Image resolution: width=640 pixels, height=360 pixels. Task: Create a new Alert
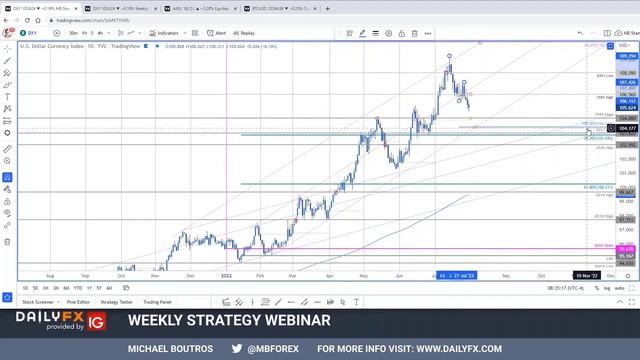pos(216,33)
